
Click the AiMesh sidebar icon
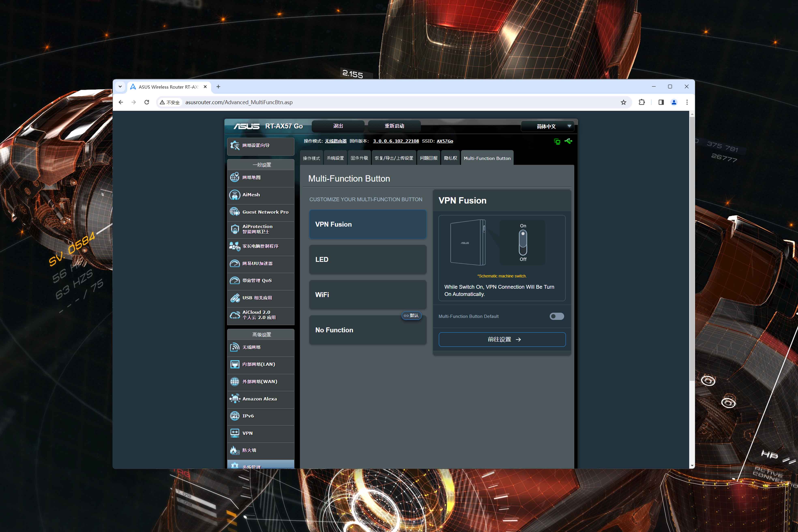(x=234, y=195)
